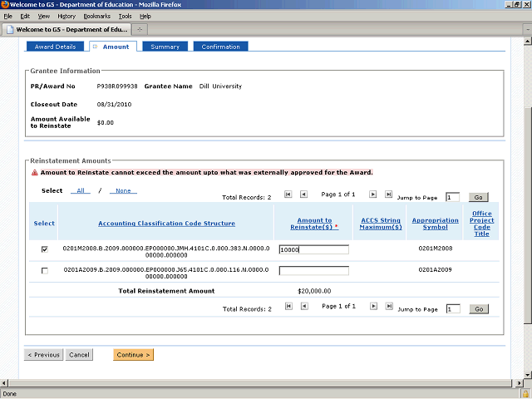Open a new browser tab

pos(140,29)
